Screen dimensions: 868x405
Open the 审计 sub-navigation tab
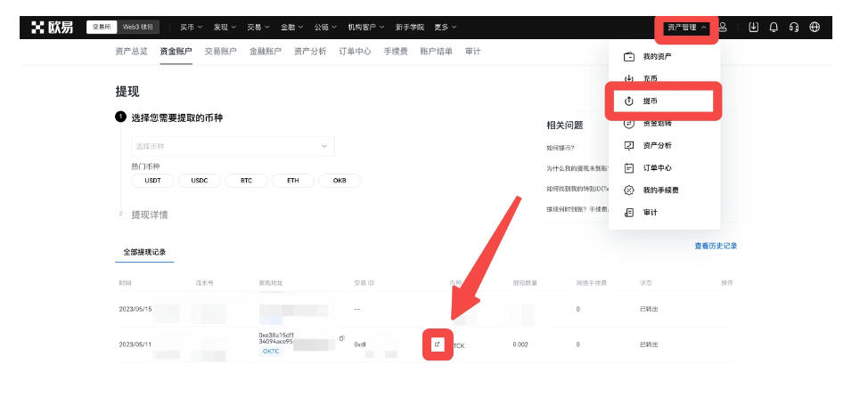pyautogui.click(x=472, y=52)
